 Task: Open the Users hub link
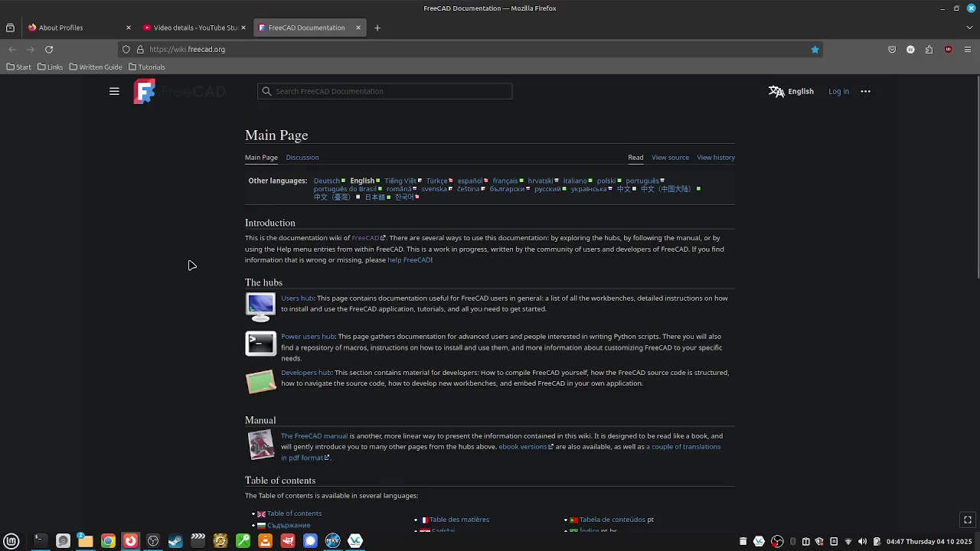(x=297, y=298)
